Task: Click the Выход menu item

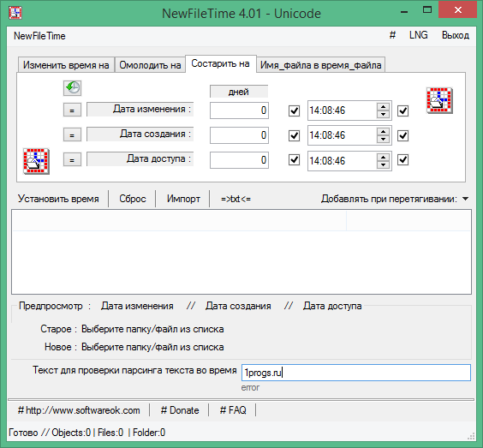Action: pos(456,35)
